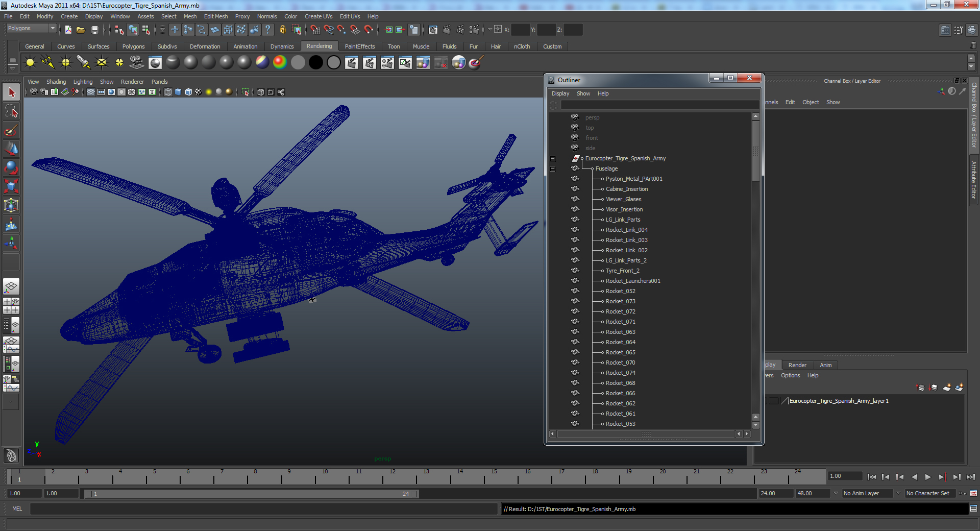
Task: Create an ambient light from shelf
Action: (x=30, y=63)
